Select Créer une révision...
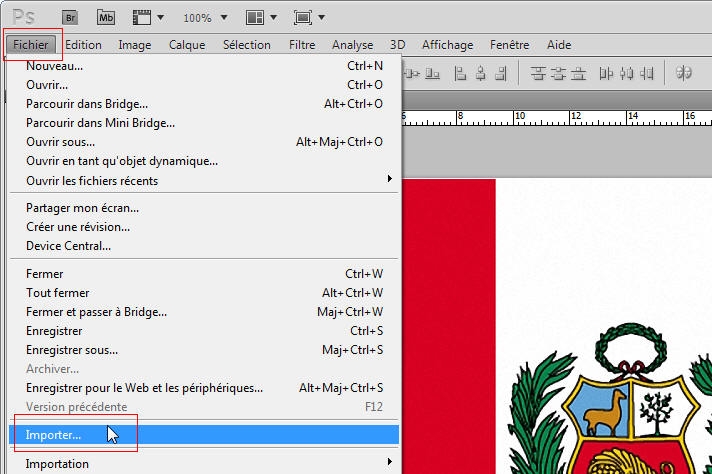Viewport: 712px width, 474px height. (x=204, y=227)
